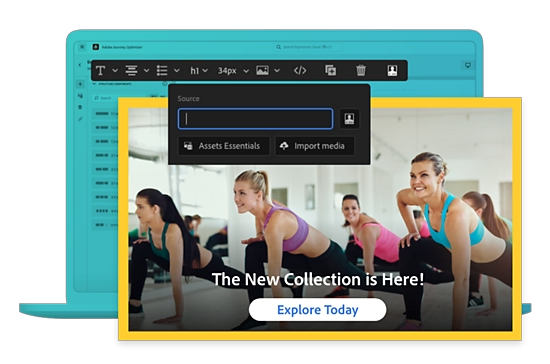Image resolution: width=550 pixels, height=364 pixels.
Task: Select the text style T icon
Action: tap(100, 70)
